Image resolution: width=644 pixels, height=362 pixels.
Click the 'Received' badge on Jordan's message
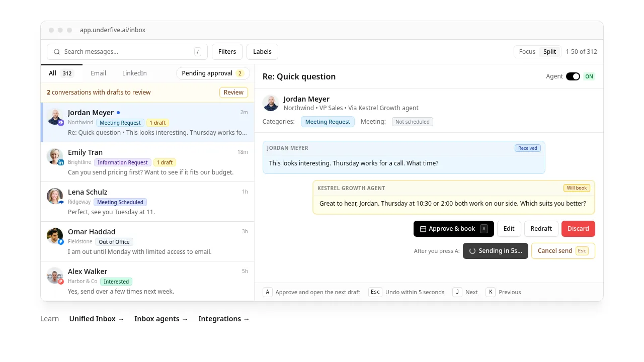(x=528, y=148)
